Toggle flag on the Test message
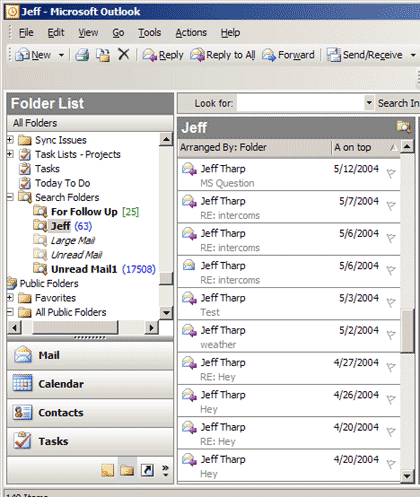This screenshot has width=420, height=497. pyautogui.click(x=391, y=302)
